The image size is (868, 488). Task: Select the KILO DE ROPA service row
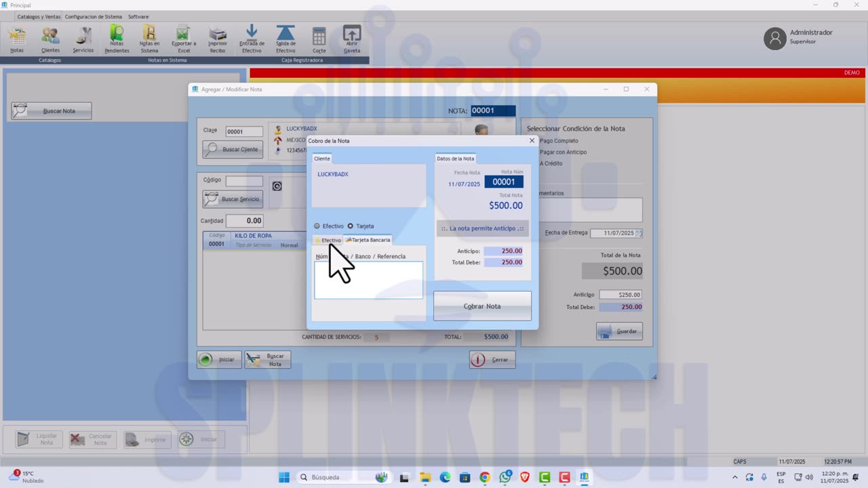coord(255,240)
